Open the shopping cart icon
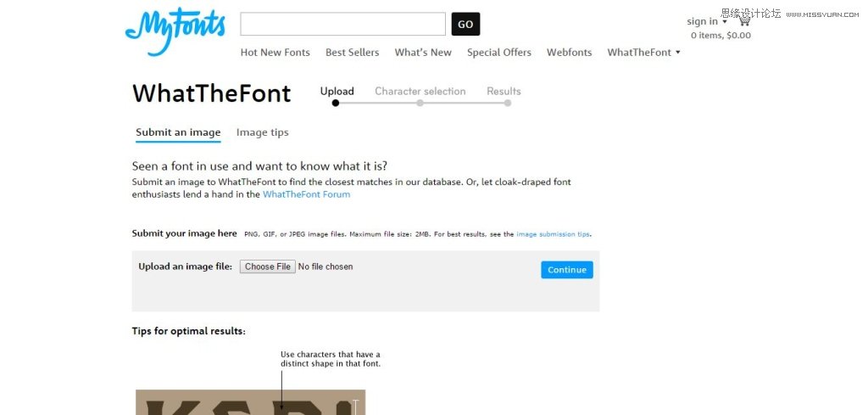The width and height of the screenshot is (868, 415). click(744, 20)
